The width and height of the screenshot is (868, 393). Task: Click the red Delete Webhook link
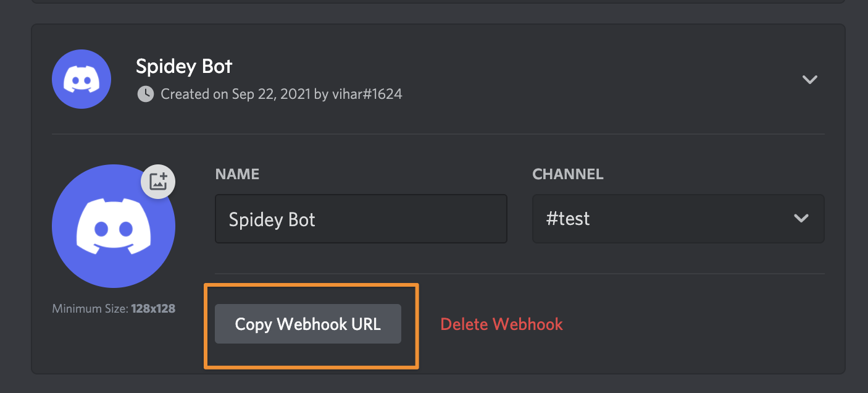[501, 324]
